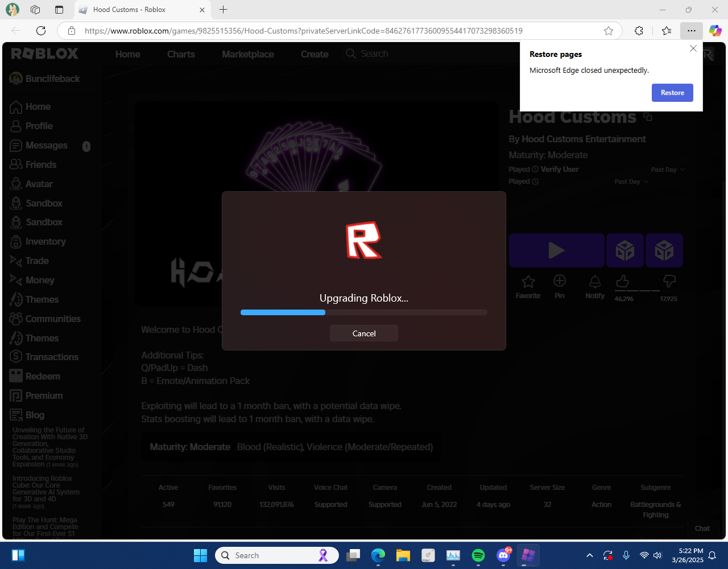Screen dimensions: 728x569
Task: Open Blog in the sidebar
Action: pyautogui.click(x=27, y=415)
